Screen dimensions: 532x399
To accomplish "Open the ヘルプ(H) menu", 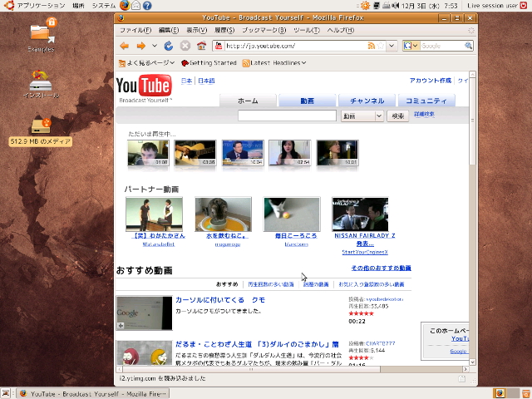I will pyautogui.click(x=341, y=30).
